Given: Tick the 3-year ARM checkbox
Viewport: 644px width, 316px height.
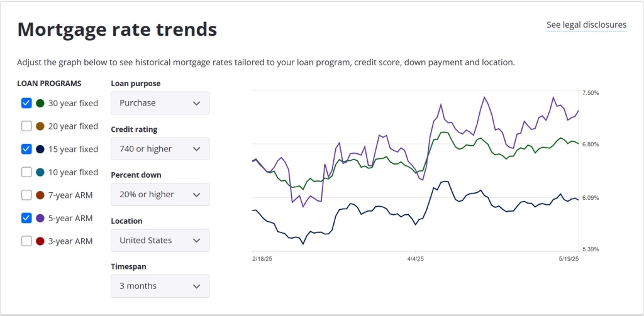Looking at the screenshot, I should 26,241.
